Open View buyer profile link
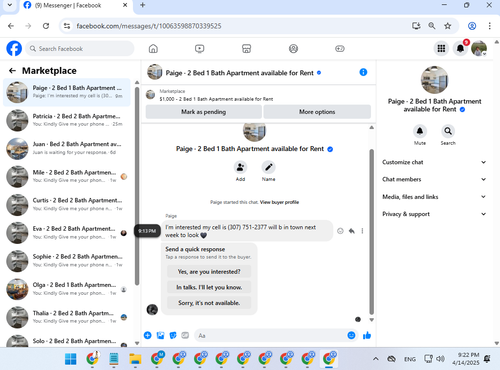500x370 pixels. coord(279,202)
